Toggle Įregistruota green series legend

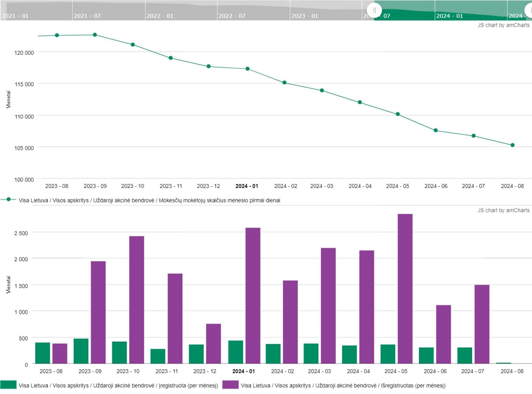[x=109, y=385]
